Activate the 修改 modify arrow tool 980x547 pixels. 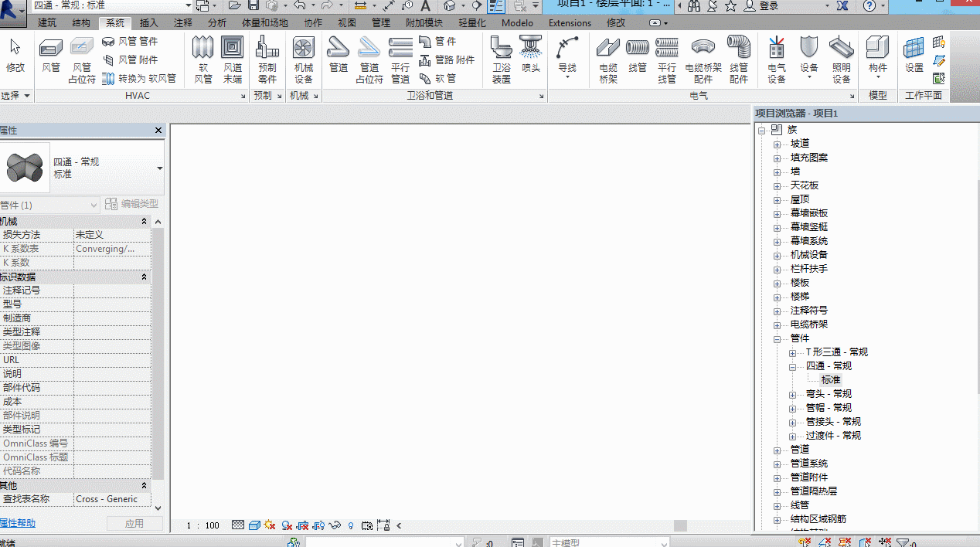pos(15,56)
